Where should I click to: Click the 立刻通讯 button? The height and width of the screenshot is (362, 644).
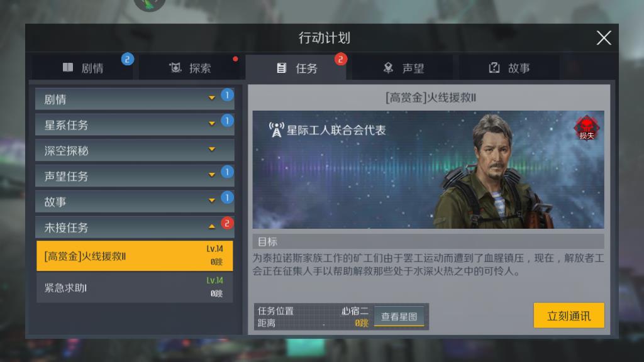point(569,315)
